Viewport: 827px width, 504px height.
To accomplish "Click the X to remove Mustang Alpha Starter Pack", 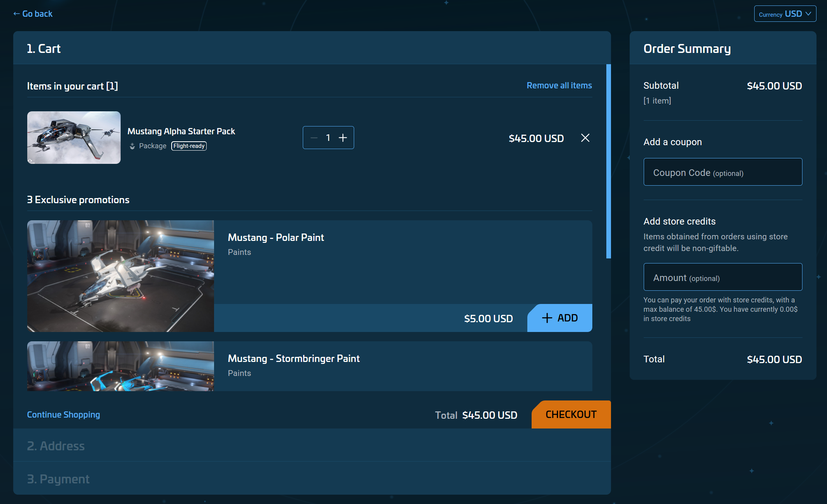I will 585,138.
